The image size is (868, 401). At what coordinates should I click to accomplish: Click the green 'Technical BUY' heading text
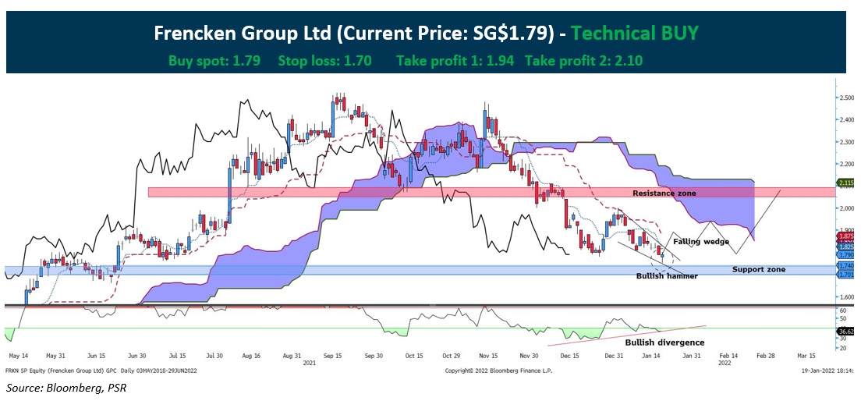tap(634, 34)
